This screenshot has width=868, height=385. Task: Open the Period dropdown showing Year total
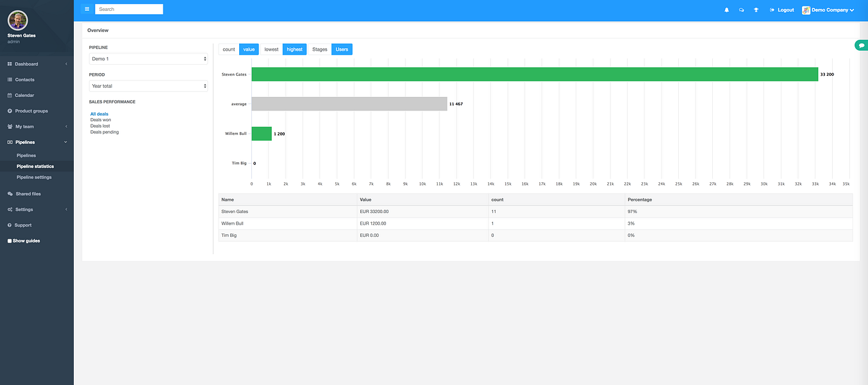(x=149, y=86)
